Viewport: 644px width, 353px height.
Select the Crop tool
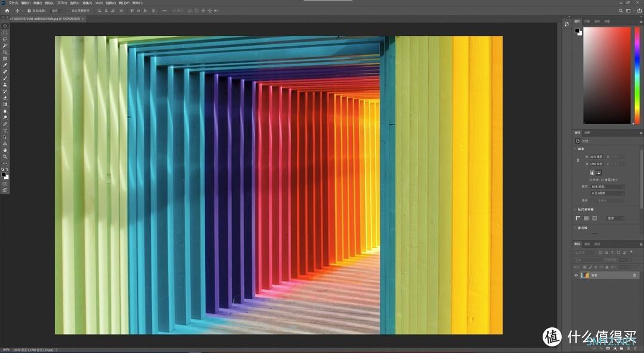(5, 52)
